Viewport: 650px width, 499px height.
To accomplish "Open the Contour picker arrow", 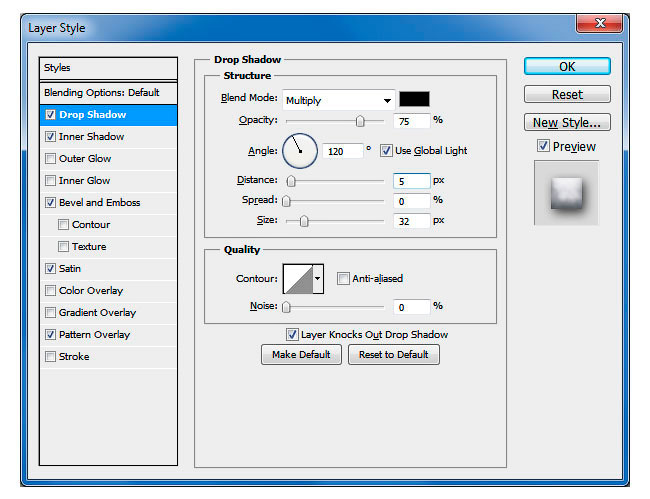I will point(318,279).
